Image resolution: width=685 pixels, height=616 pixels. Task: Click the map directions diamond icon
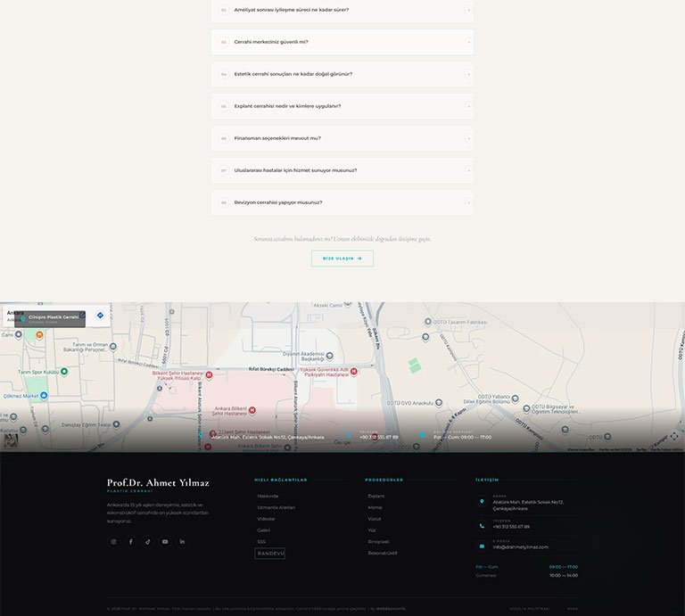[100, 316]
